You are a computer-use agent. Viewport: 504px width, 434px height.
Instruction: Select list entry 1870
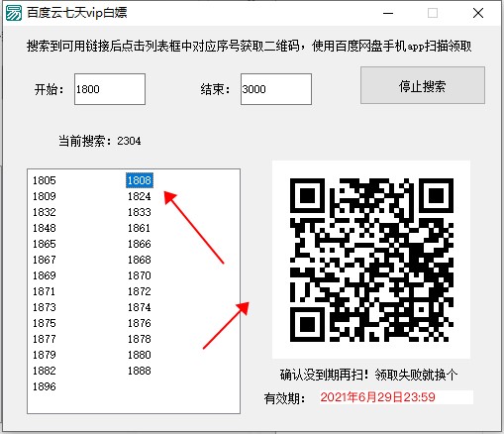(x=140, y=275)
